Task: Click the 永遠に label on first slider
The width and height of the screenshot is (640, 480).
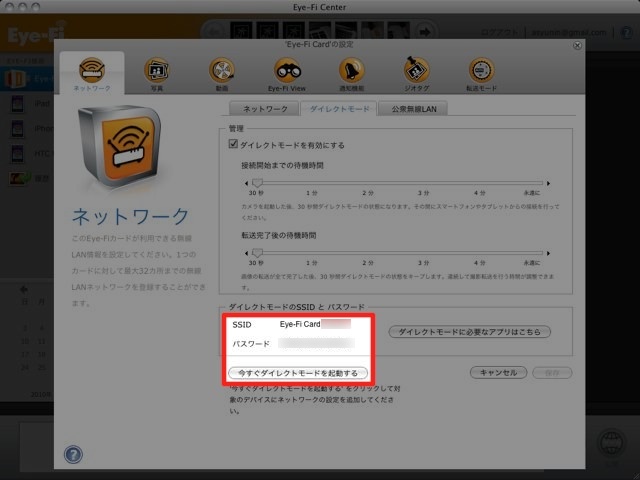Action: [x=532, y=193]
